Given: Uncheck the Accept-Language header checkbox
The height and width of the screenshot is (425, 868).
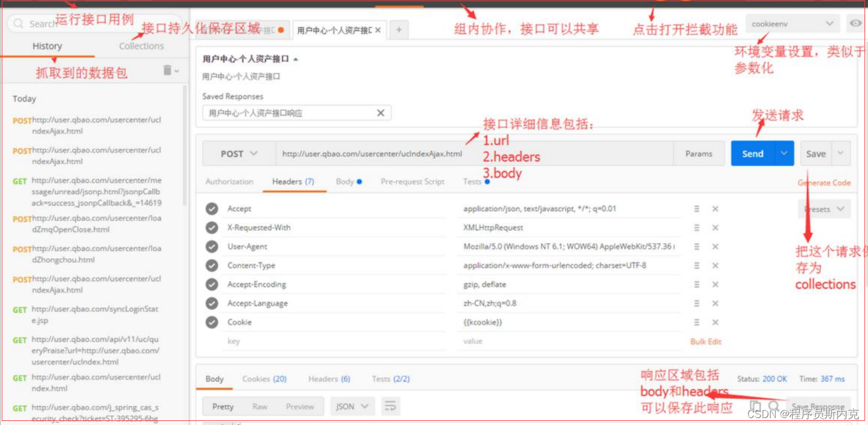Looking at the screenshot, I should (212, 303).
